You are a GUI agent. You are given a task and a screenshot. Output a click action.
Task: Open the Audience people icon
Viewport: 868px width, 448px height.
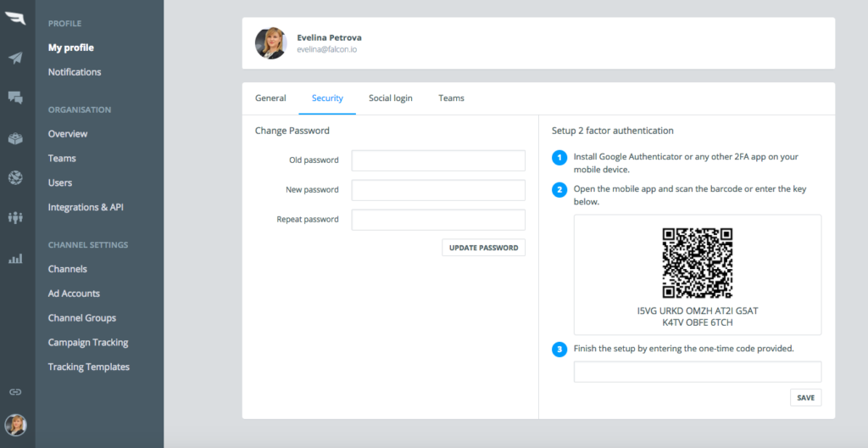pyautogui.click(x=15, y=217)
